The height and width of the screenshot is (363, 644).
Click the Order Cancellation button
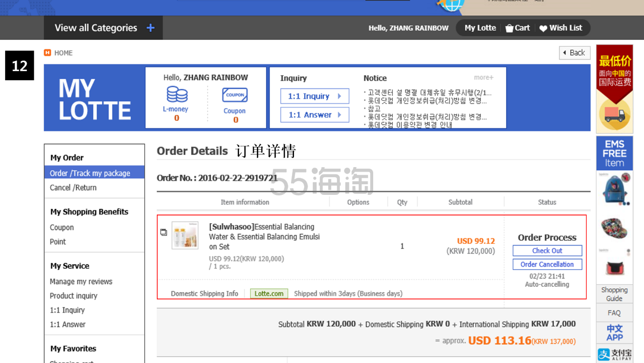tap(547, 264)
